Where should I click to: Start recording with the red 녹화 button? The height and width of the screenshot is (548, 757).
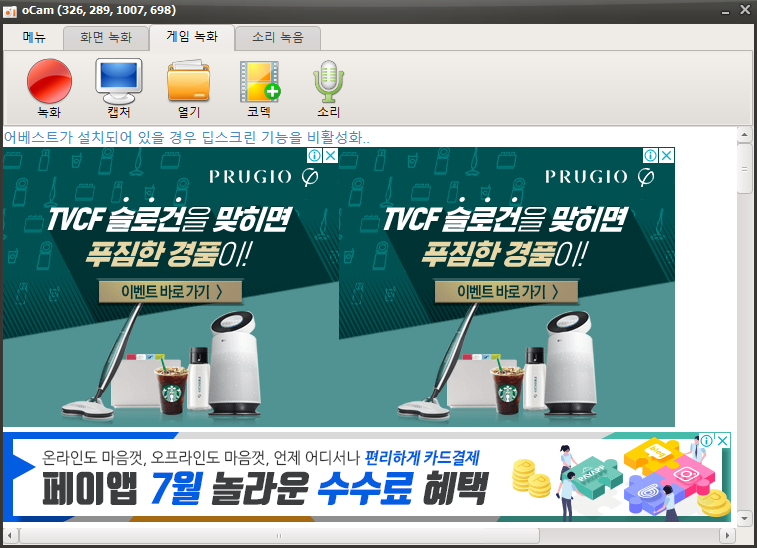[x=49, y=88]
